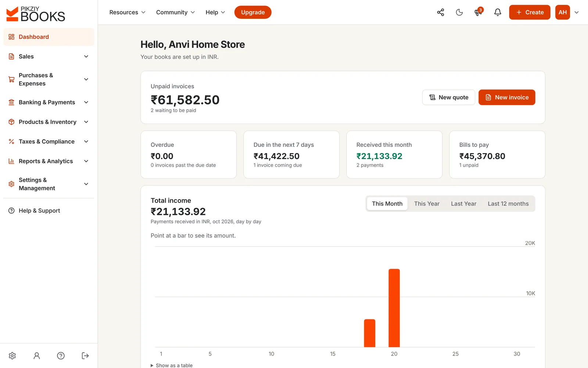Click the help question icon at sidebar bottom
The height and width of the screenshot is (368, 588).
[61, 355]
